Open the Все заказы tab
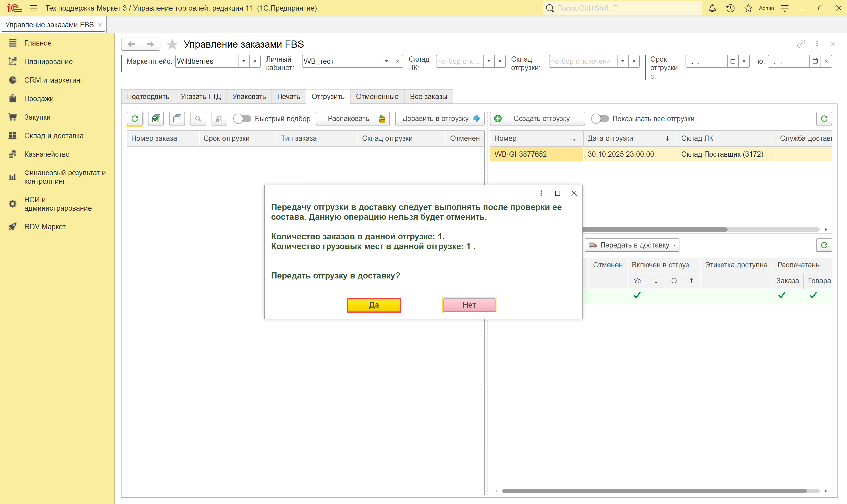Image resolution: width=847 pixels, height=504 pixels. 428,96
